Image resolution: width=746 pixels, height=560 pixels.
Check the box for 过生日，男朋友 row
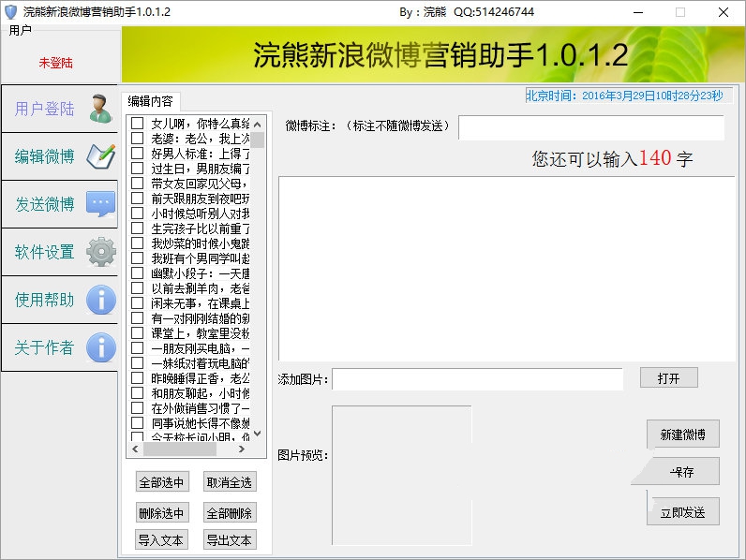(x=138, y=169)
